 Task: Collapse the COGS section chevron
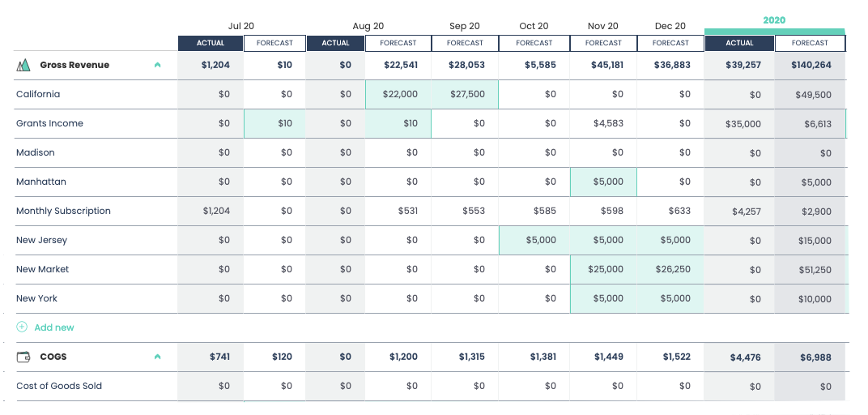coord(157,357)
